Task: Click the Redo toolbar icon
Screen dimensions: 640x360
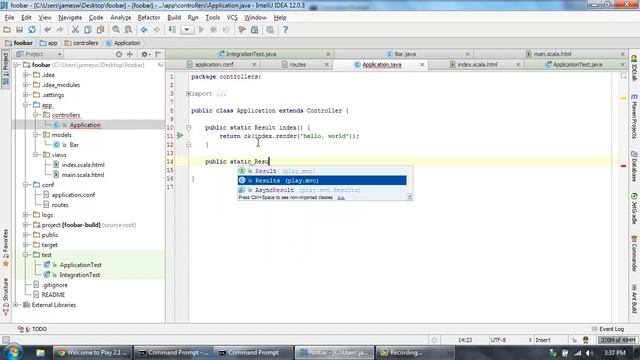Action: point(60,30)
